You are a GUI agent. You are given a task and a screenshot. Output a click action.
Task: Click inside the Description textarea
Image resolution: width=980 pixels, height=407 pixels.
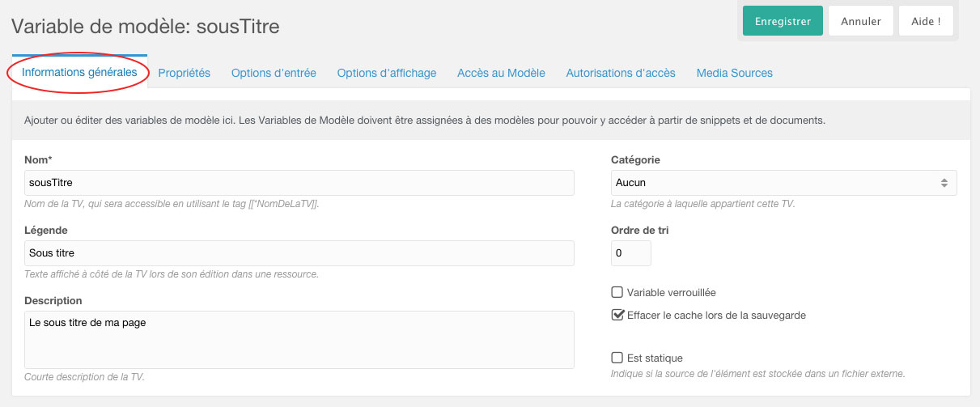(299, 340)
